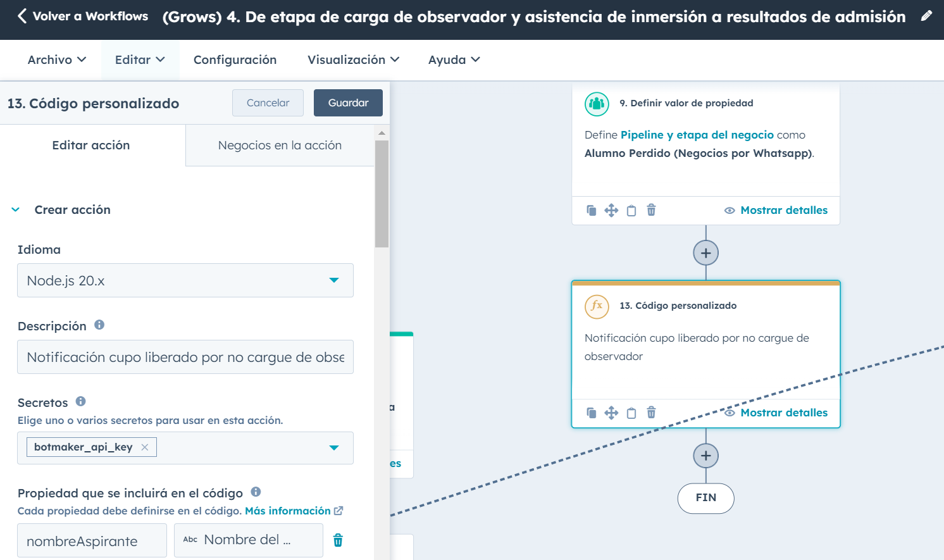Open Más información link

(x=294, y=511)
